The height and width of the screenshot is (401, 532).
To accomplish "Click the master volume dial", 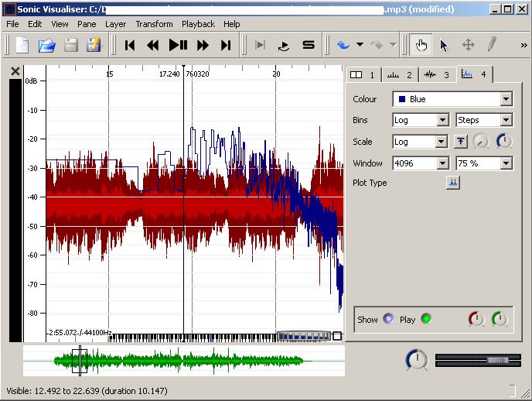I will (417, 359).
